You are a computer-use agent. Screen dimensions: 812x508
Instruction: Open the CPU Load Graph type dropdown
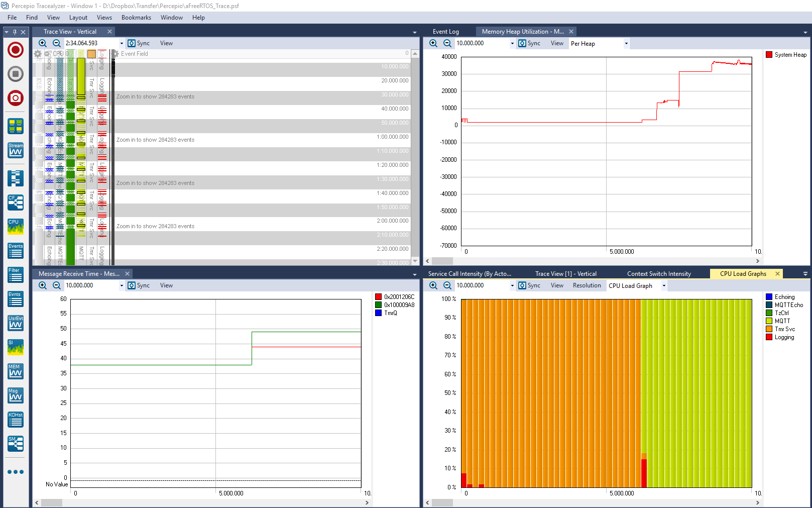point(664,286)
